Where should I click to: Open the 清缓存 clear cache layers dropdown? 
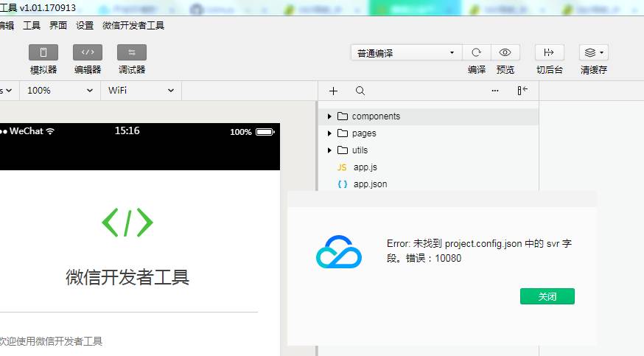click(x=593, y=52)
